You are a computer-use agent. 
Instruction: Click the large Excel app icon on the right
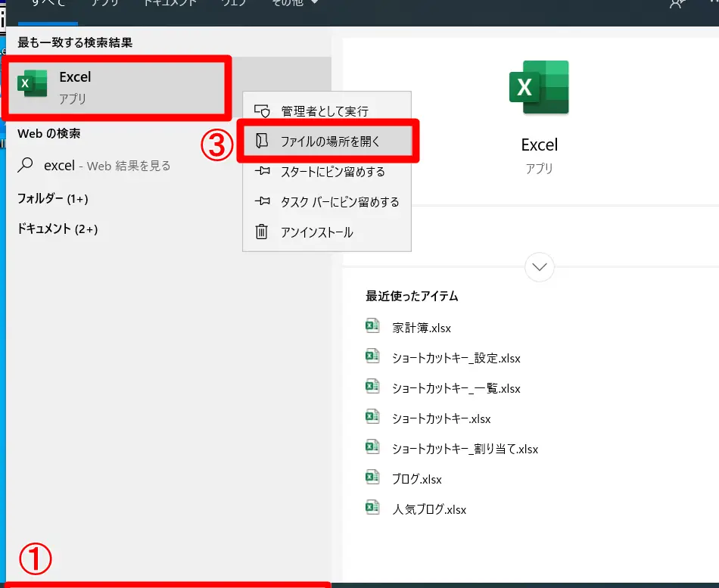[539, 87]
